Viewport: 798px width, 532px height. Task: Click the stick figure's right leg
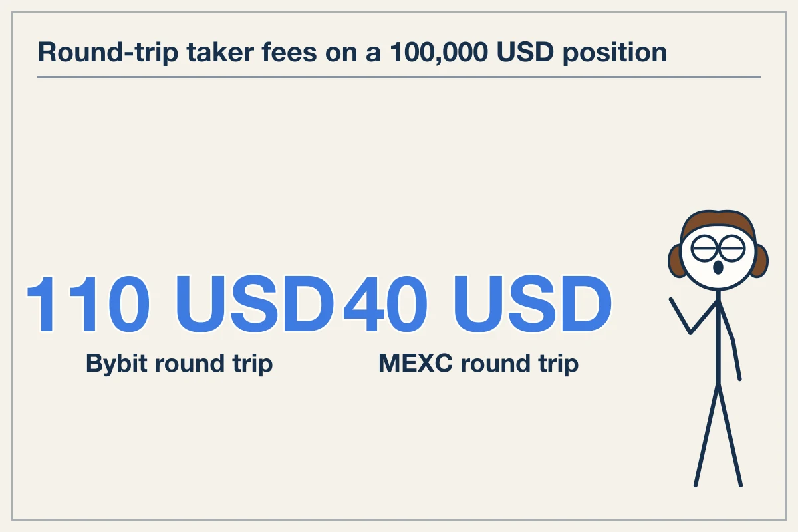(730, 435)
